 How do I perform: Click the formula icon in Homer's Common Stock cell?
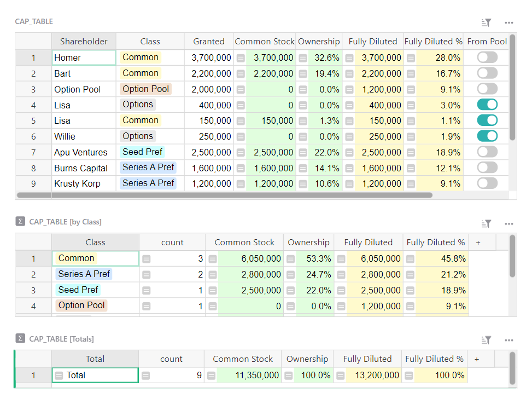click(241, 57)
